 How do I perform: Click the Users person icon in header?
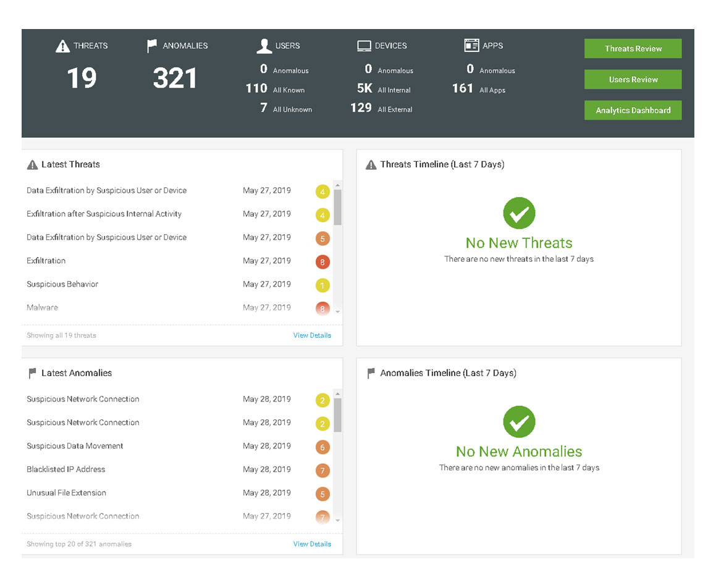tap(264, 46)
